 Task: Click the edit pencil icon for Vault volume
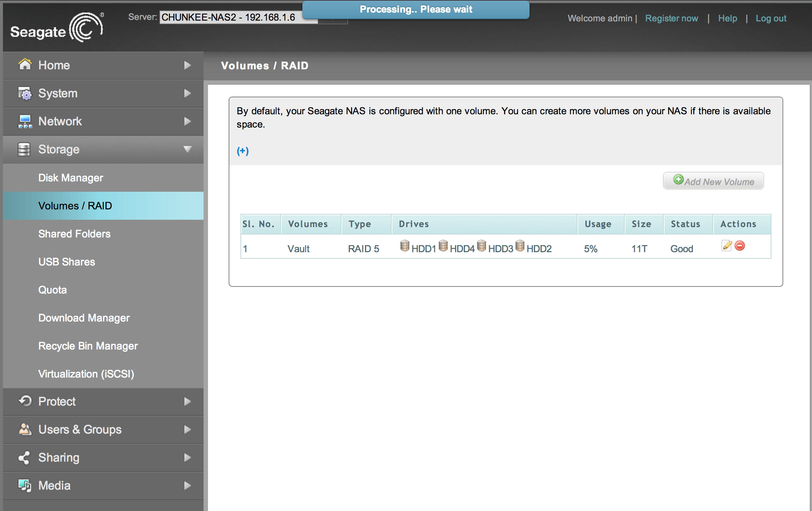click(x=726, y=246)
